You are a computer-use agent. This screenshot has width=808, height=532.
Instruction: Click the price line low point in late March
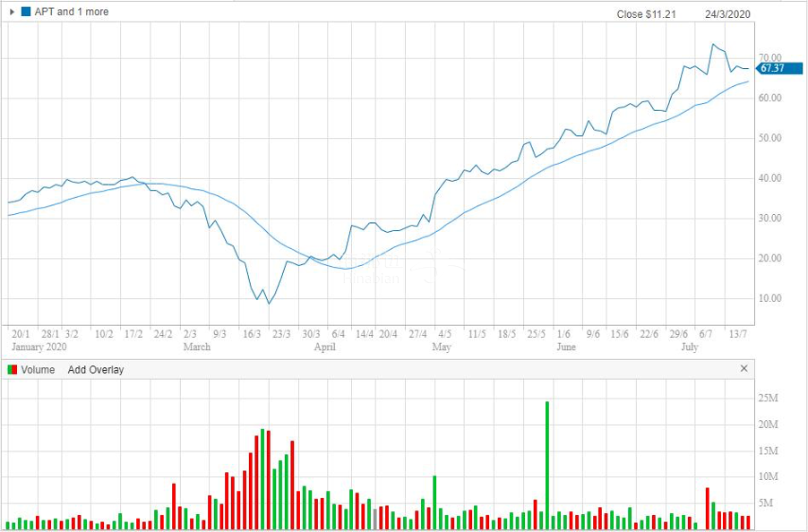coord(269,304)
